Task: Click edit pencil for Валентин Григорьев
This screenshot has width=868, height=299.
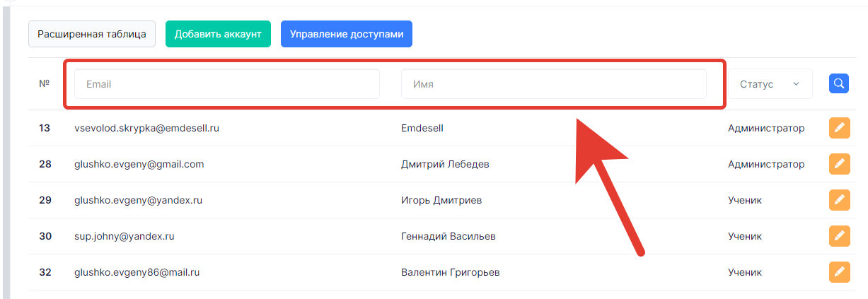Action: (x=839, y=272)
